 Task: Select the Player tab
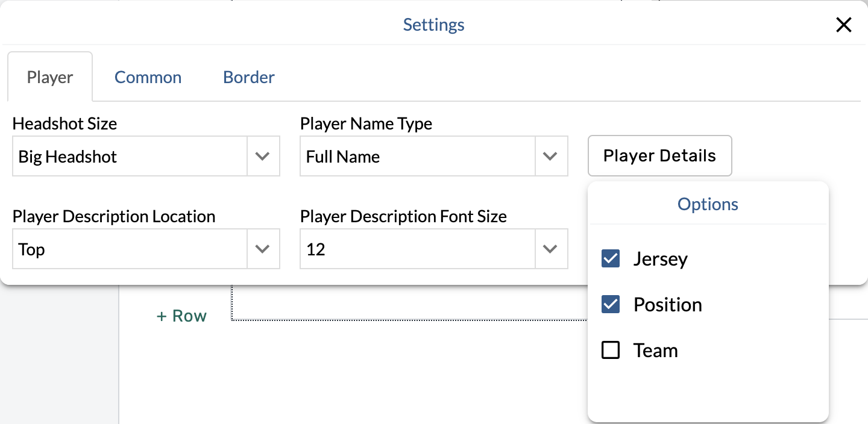point(49,76)
